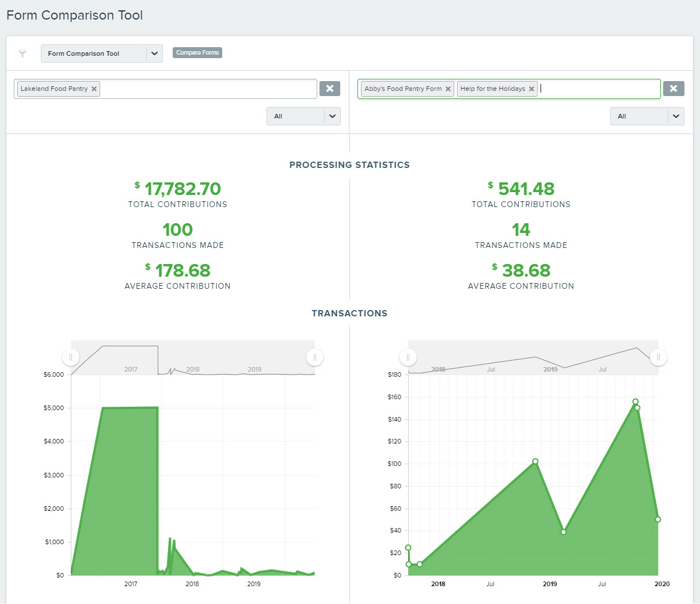Grab the right chart's end range handle
Viewport: 700px width, 604px height.
click(x=659, y=357)
